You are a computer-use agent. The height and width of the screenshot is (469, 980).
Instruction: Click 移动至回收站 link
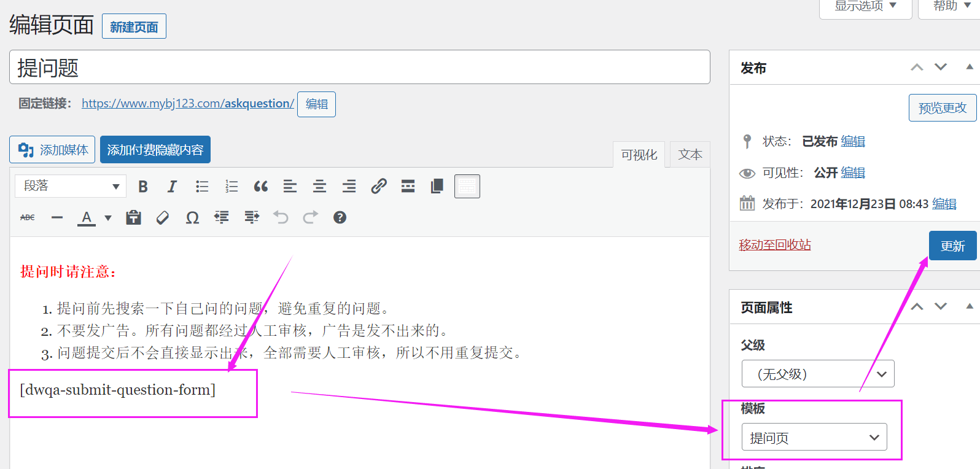point(775,245)
